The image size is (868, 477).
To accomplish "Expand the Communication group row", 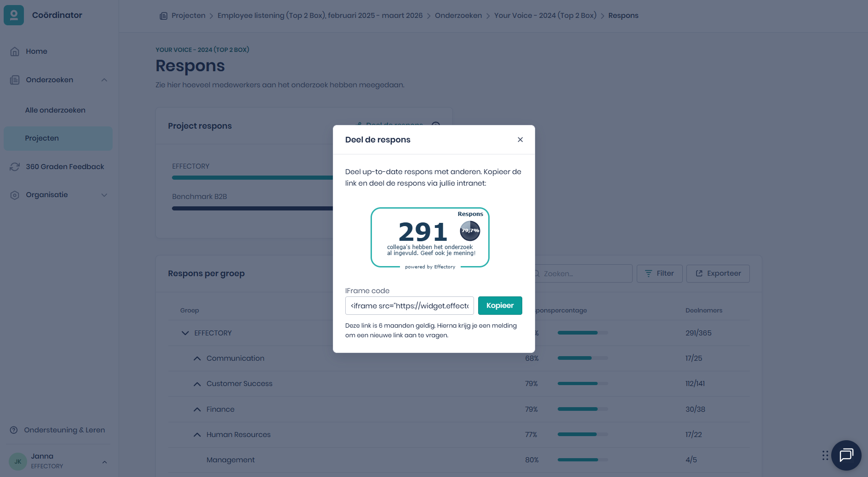I will [x=197, y=358].
